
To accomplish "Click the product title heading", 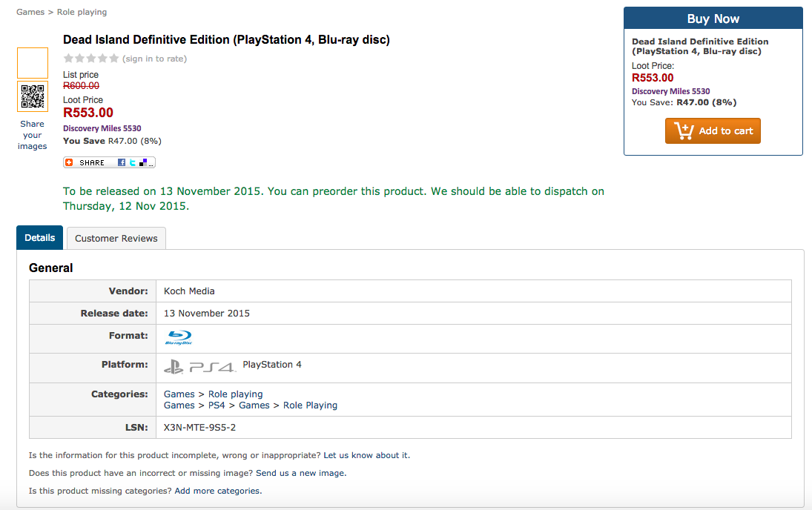I will coord(226,40).
